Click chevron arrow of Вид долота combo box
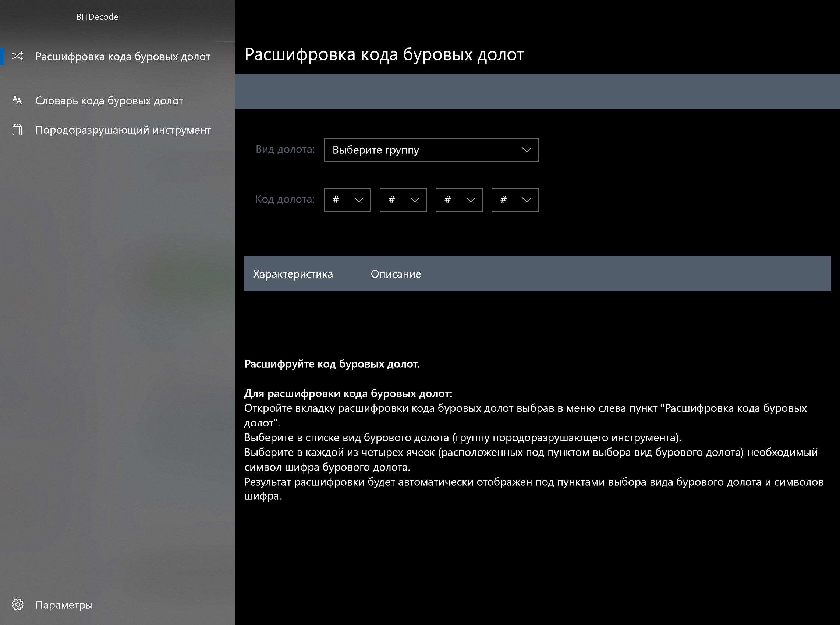 (526, 150)
